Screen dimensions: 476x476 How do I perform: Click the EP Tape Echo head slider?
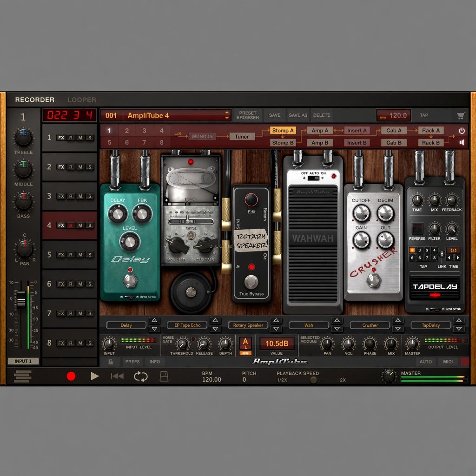(188, 220)
